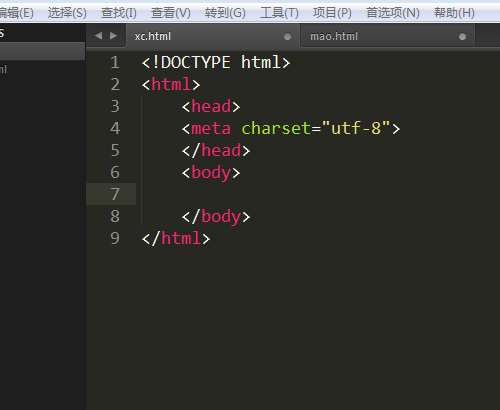Open the 首选项(N) menu

click(393, 13)
